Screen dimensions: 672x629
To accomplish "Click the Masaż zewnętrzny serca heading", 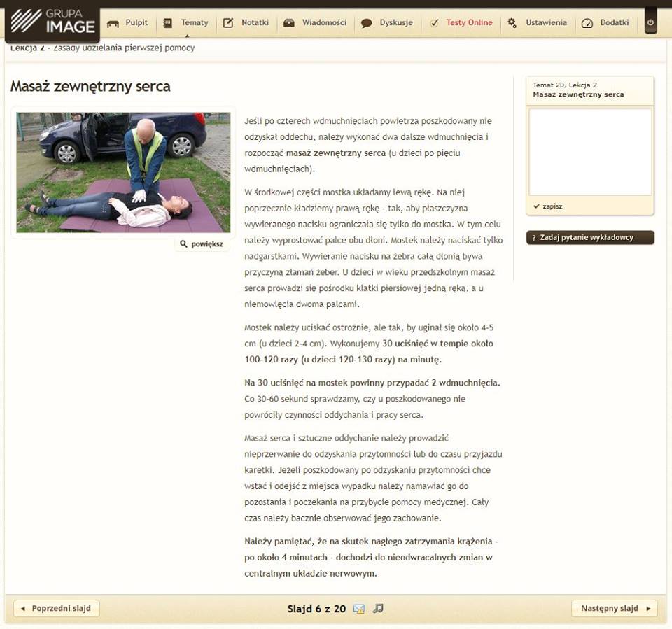I will pos(90,87).
